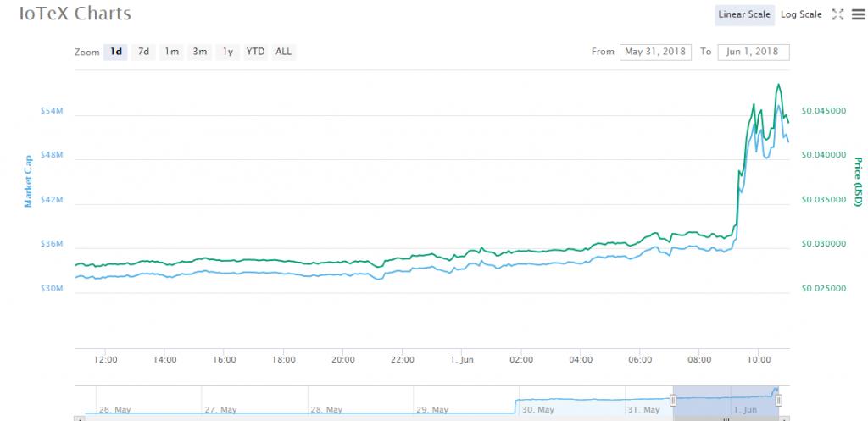The height and width of the screenshot is (421, 868).
Task: Click the $30M axis label
Action: pyautogui.click(x=52, y=289)
